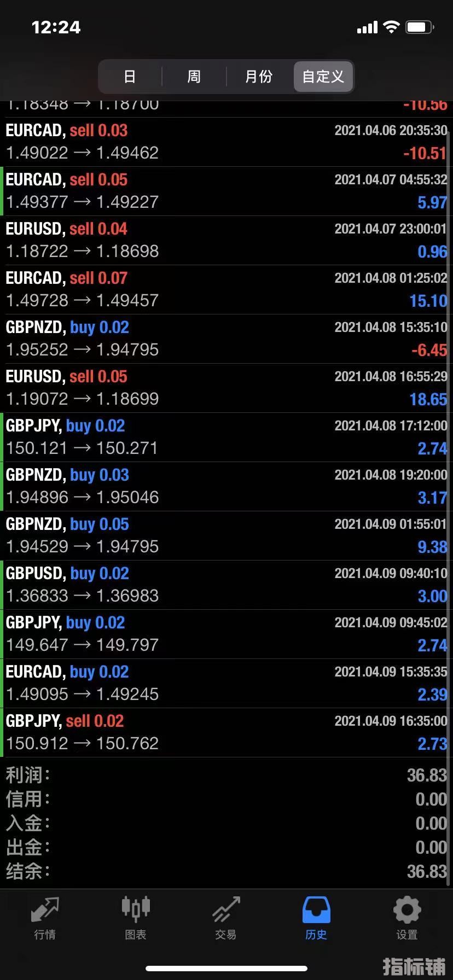This screenshot has height=980, width=453.
Task: Tap the 12:24 status bar clock
Action: click(x=56, y=27)
